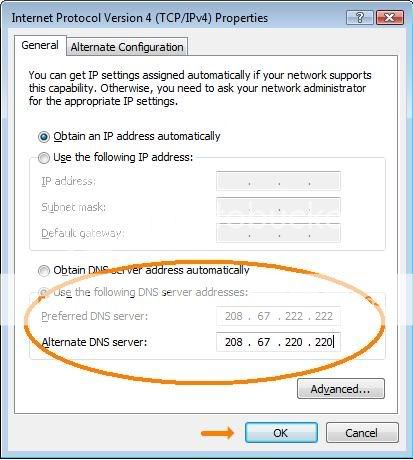
Task: Close the TCP/IPv4 Properties dialog
Action: tap(390, 17)
